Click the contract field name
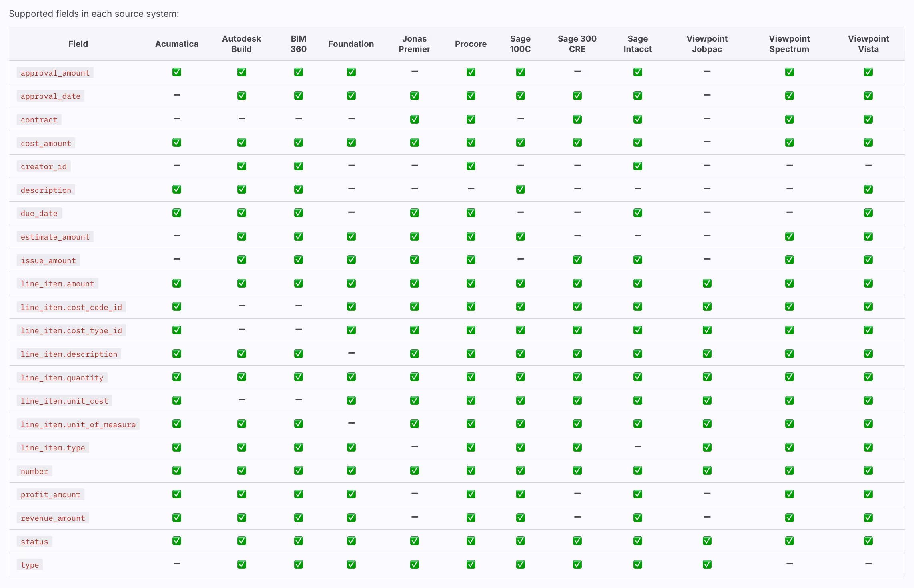 (39, 120)
